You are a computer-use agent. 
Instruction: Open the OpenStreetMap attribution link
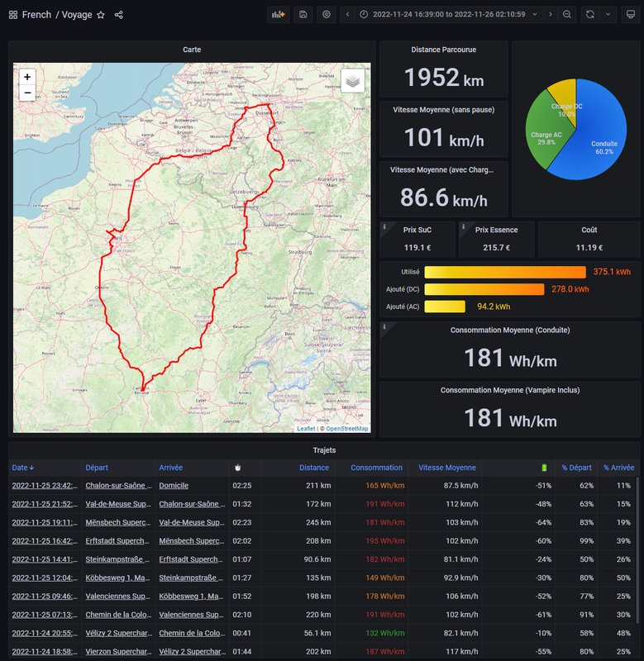coord(347,428)
